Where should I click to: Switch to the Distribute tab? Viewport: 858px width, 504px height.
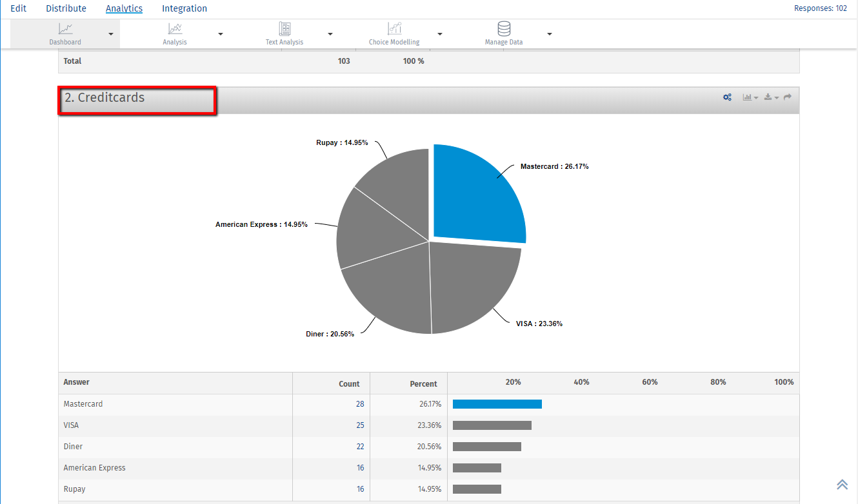pos(66,8)
